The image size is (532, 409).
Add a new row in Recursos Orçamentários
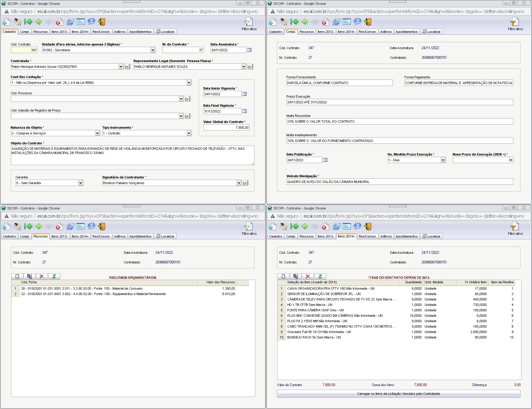17,276
